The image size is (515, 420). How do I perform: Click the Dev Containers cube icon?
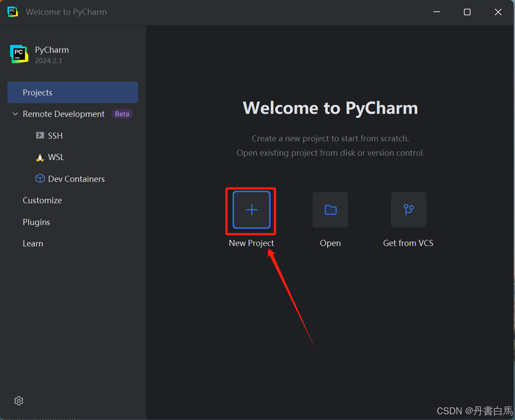pos(40,178)
